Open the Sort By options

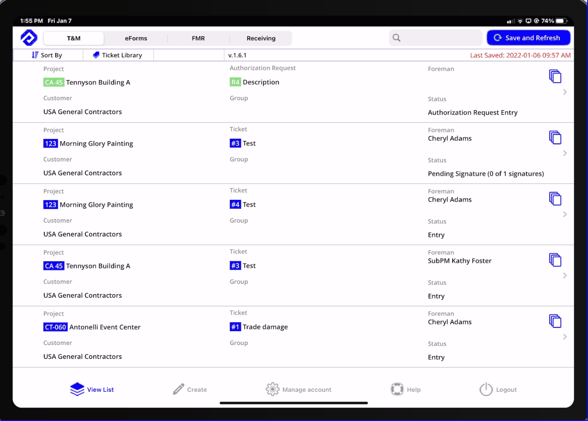click(x=47, y=55)
